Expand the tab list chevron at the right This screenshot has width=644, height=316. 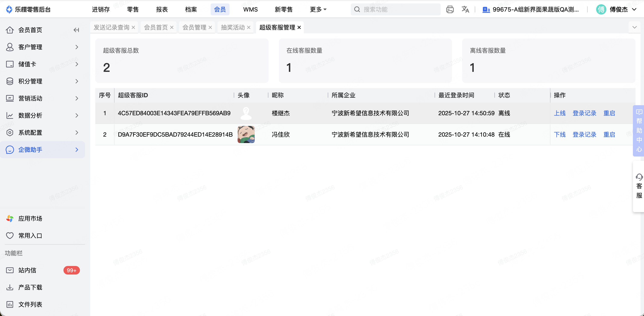coord(634,27)
